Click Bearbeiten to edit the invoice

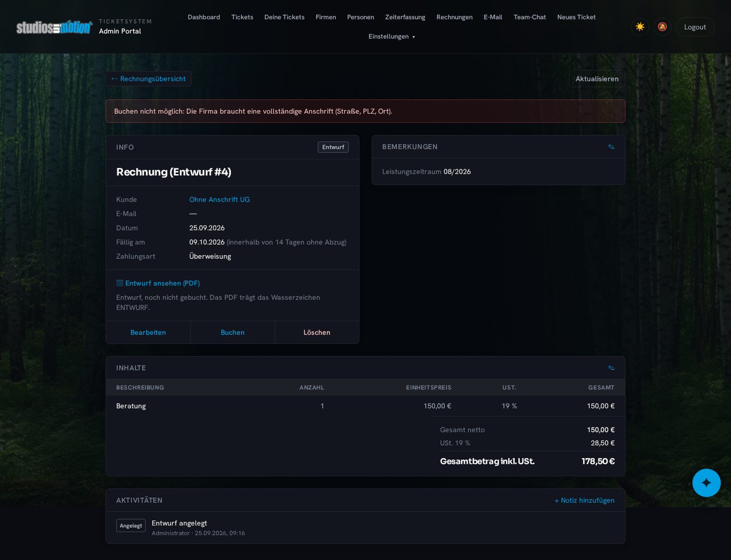click(x=148, y=332)
